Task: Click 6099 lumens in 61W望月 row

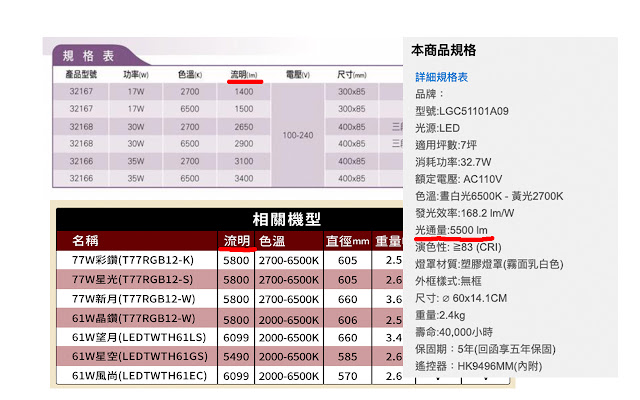Action: [236, 338]
